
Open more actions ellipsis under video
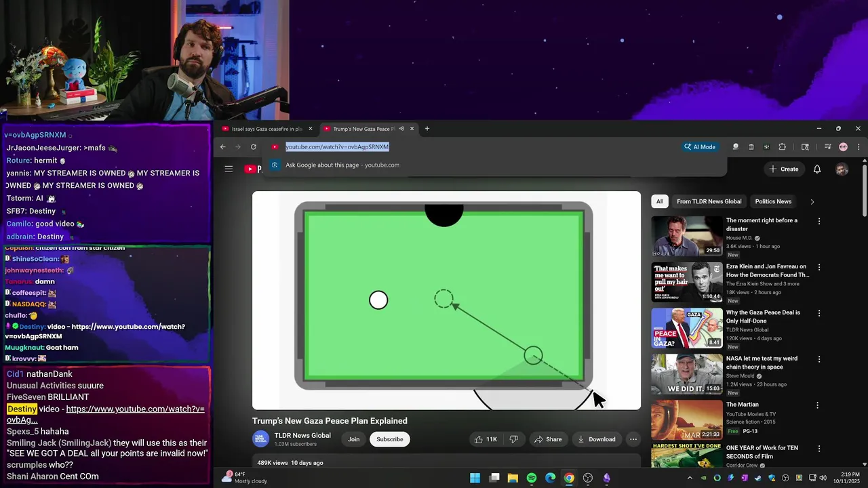[633, 439]
